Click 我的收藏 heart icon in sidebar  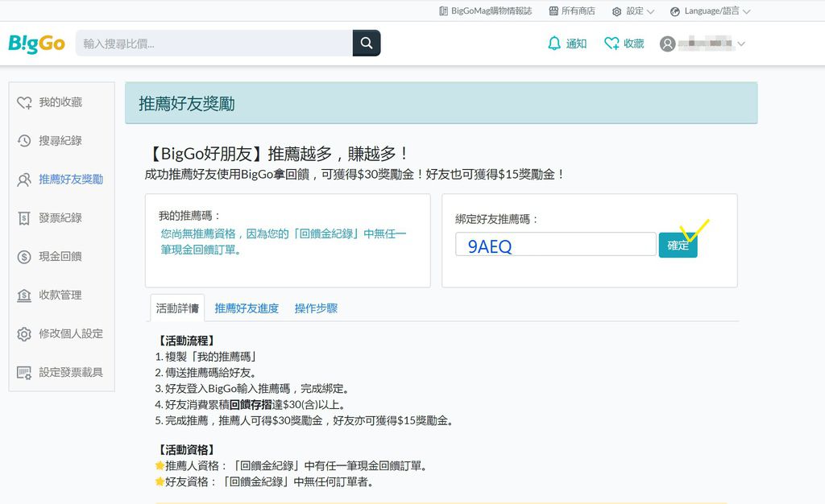coord(24,102)
